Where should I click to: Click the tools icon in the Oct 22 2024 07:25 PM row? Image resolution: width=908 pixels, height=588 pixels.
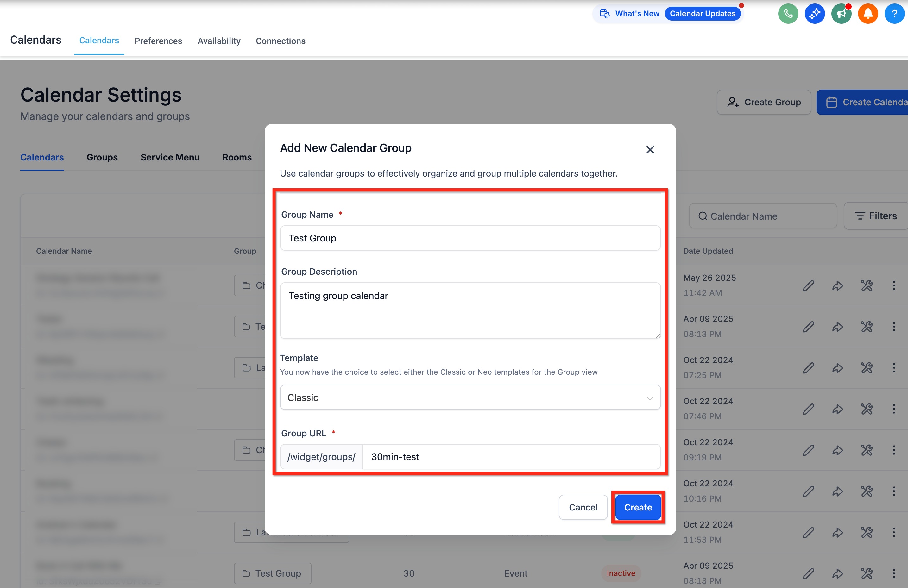coord(867,368)
